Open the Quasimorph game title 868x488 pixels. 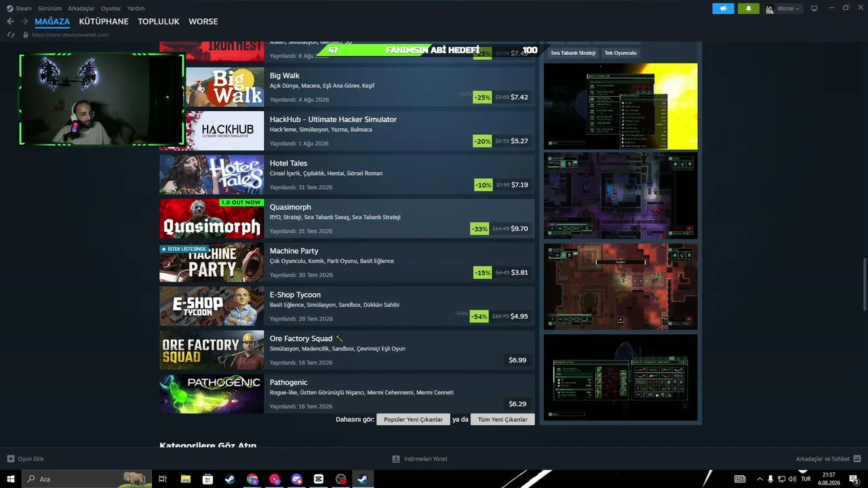(x=290, y=207)
